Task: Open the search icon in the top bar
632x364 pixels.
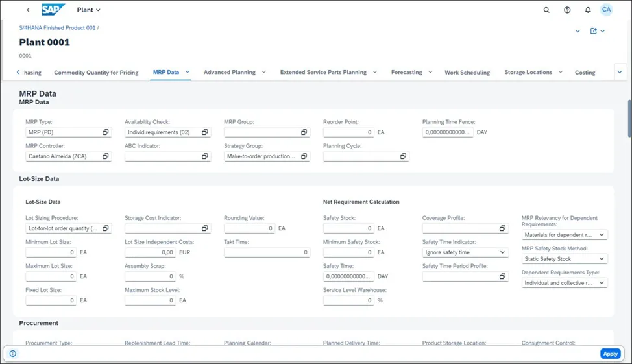Action: click(546, 10)
